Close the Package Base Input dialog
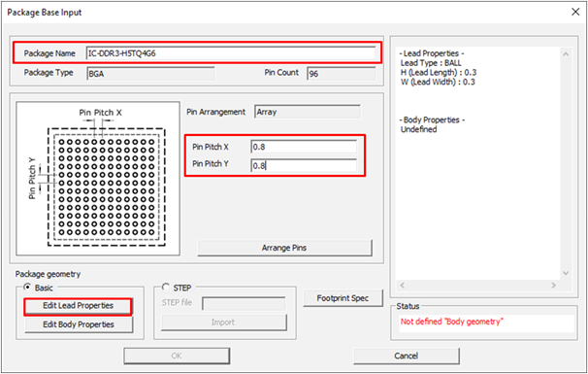The image size is (588, 374). [575, 12]
